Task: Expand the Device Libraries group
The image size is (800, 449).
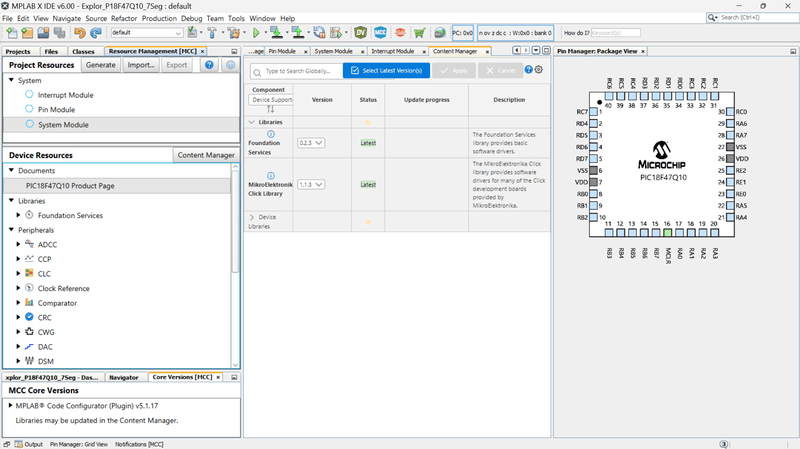Action: [x=252, y=217]
